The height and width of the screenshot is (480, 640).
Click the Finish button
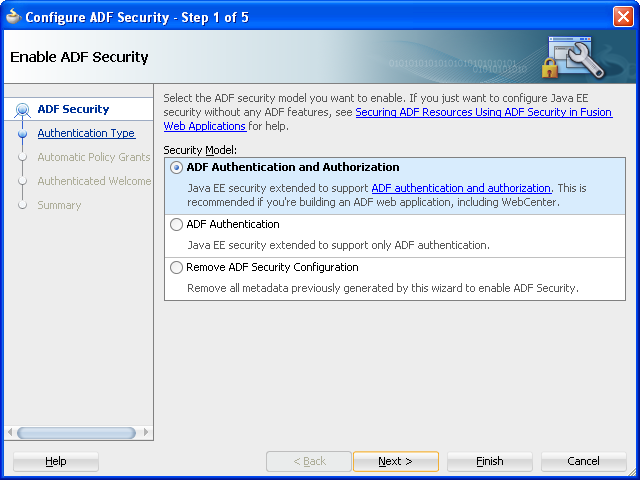[490, 461]
